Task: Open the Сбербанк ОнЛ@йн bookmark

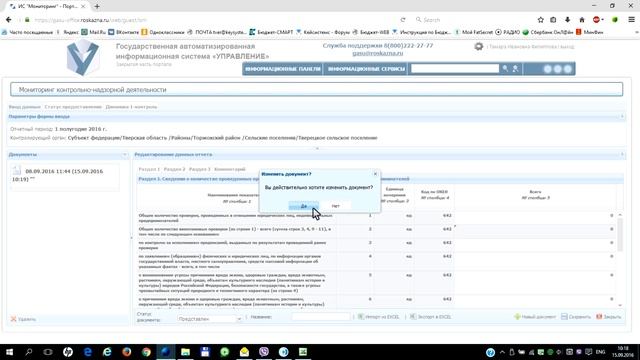Action: point(548,32)
